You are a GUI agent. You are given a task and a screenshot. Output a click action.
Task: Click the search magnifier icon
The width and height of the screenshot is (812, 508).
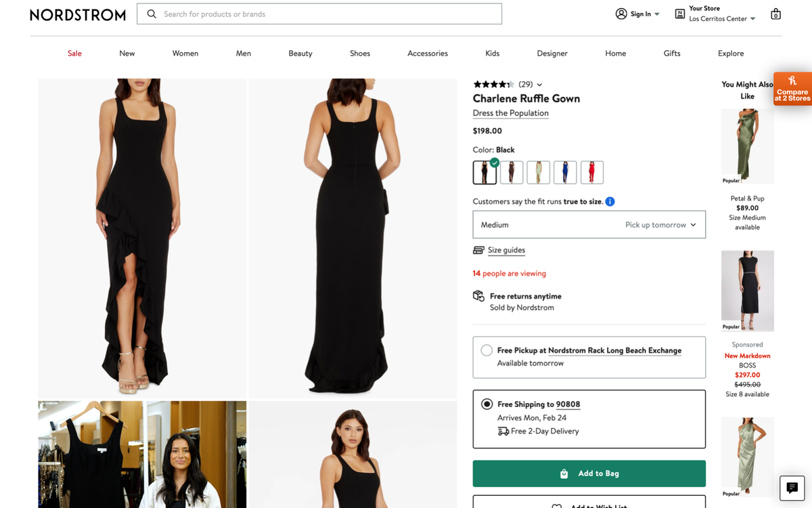152,14
